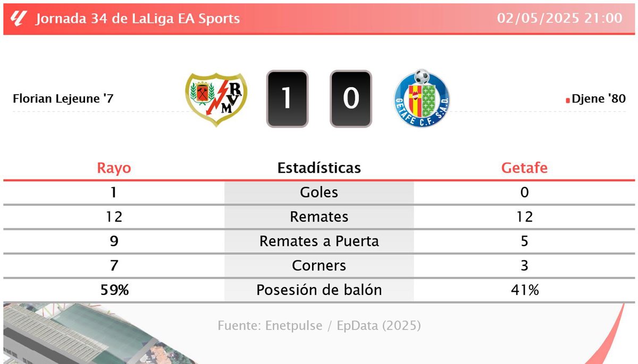
Task: Click the red card icon beside Djene
Action: coord(568,100)
